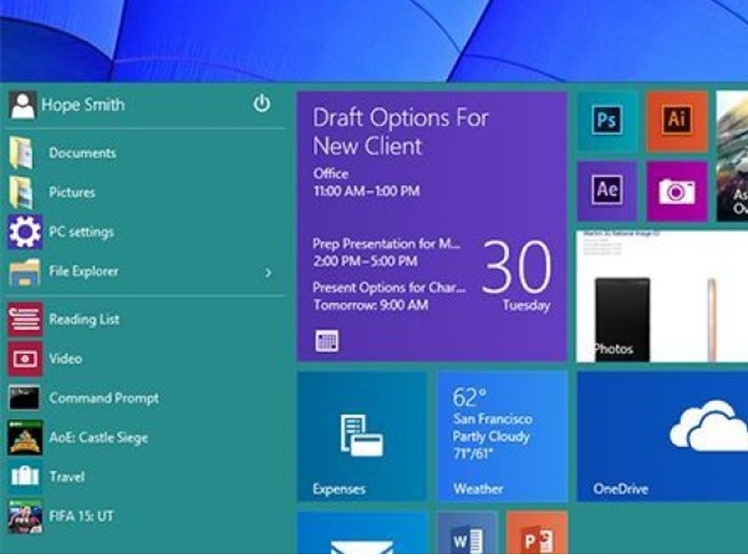Open PC settings
The width and height of the screenshot is (748, 560).
point(81,232)
